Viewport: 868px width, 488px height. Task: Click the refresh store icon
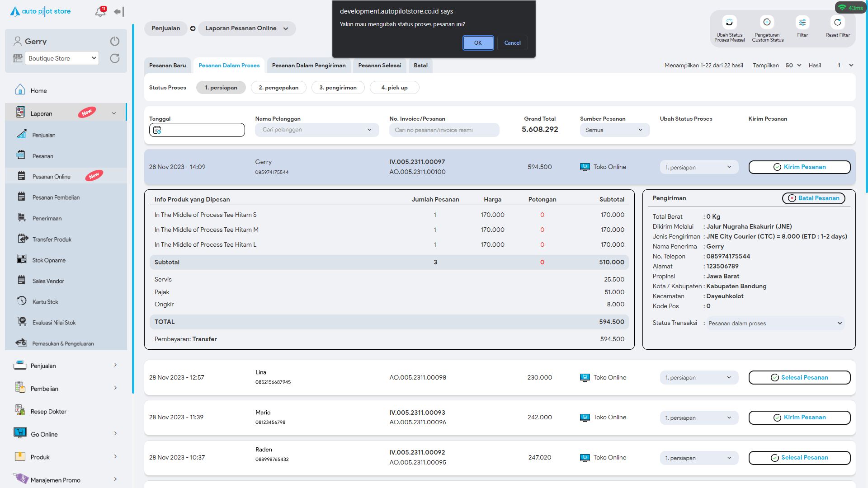tap(115, 58)
